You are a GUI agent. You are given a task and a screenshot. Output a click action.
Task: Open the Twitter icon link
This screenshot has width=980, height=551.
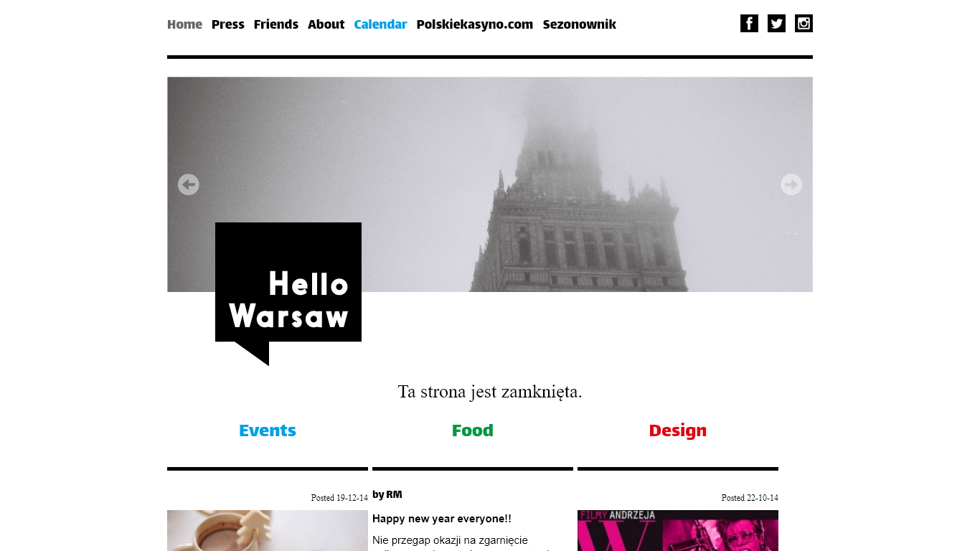776,24
